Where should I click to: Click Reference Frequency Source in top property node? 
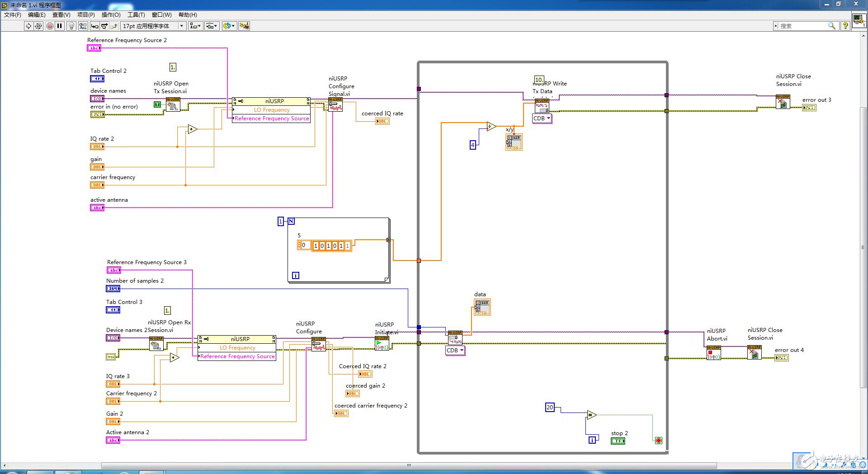coord(272,118)
